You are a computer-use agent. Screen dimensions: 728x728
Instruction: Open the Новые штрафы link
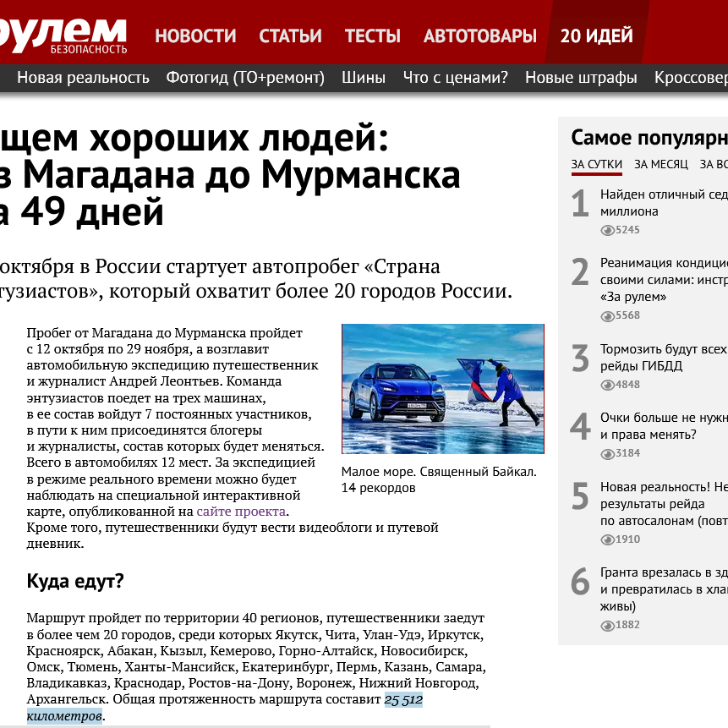click(581, 78)
